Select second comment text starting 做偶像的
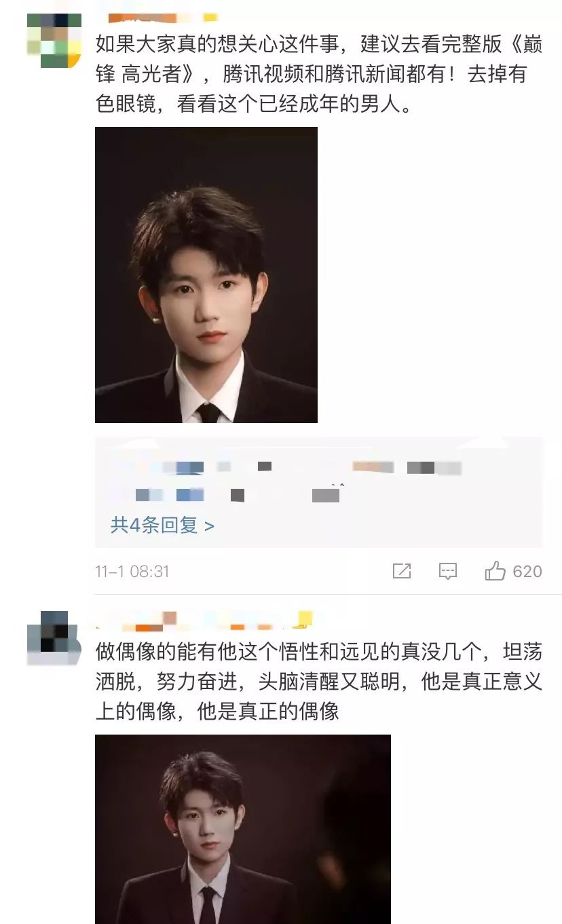The height and width of the screenshot is (924, 562). pyautogui.click(x=319, y=681)
